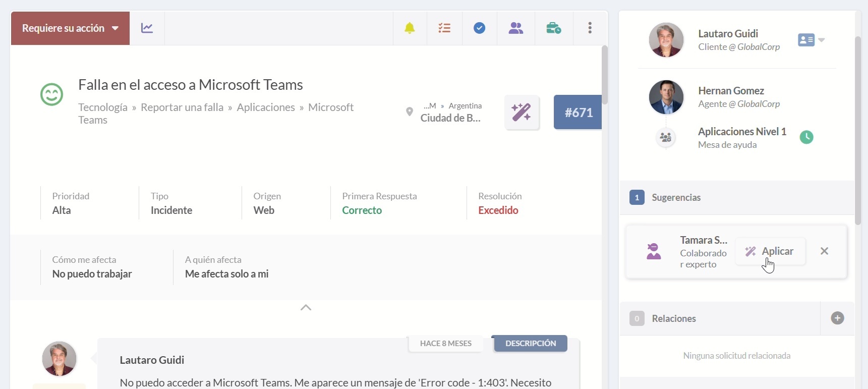Viewport: 868px width, 389px height.
Task: Click the main ticket panel scrollbar
Action: point(604,75)
